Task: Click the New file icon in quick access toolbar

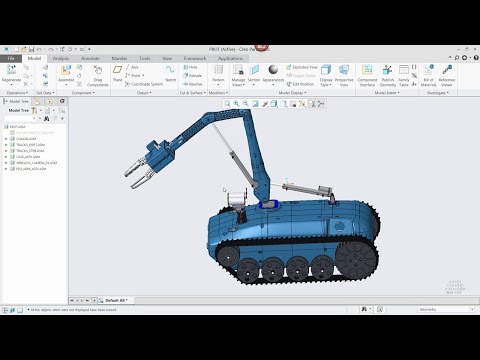Action: pyautogui.click(x=16, y=49)
